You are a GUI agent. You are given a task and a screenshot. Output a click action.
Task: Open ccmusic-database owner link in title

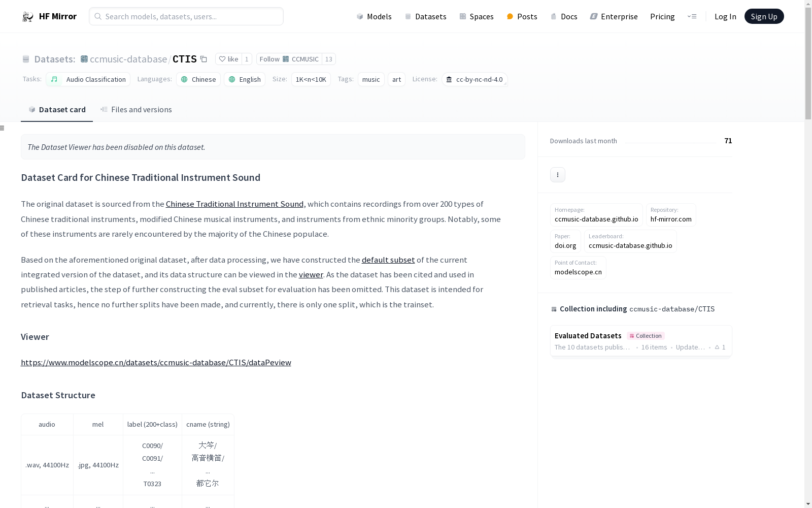pos(128,59)
